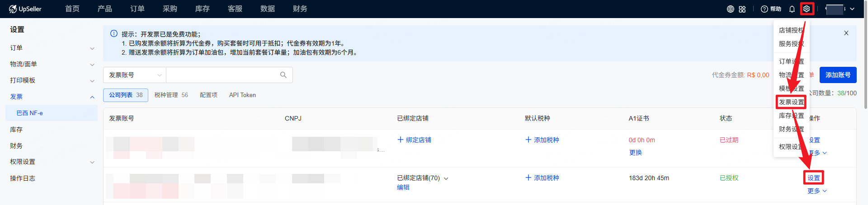This screenshot has height=205, width=868.
Task: Click into the invoice account search field
Action: point(222,75)
